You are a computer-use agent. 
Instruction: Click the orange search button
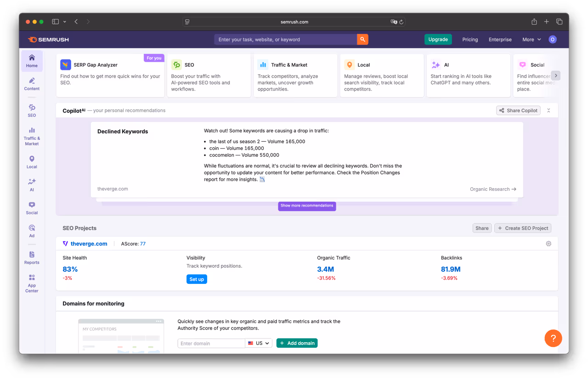click(x=362, y=40)
